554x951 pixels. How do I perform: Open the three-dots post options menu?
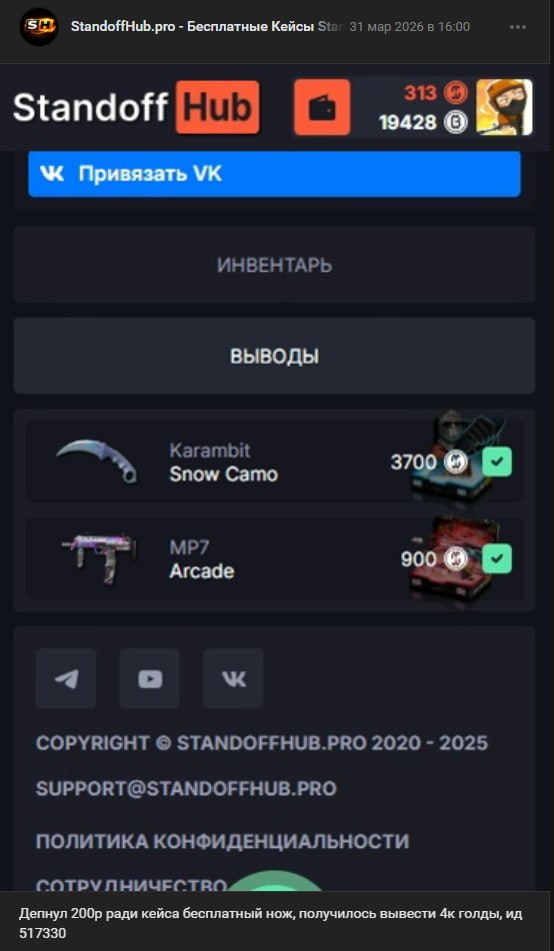point(518,27)
